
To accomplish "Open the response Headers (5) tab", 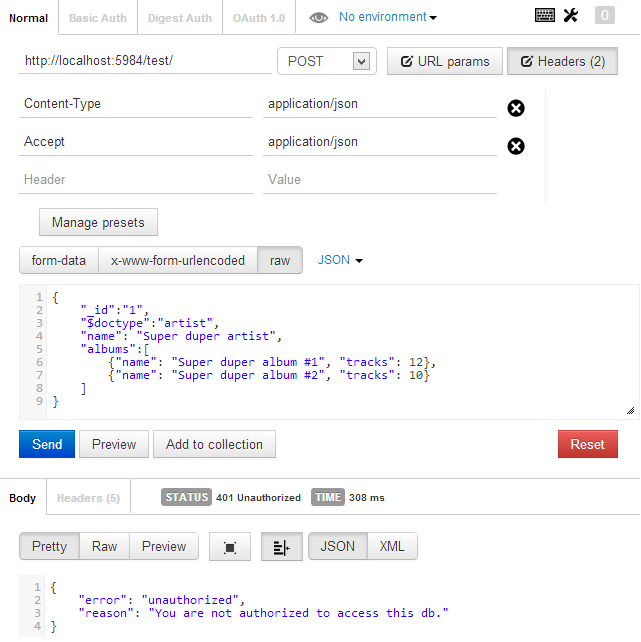I will pyautogui.click(x=88, y=498).
